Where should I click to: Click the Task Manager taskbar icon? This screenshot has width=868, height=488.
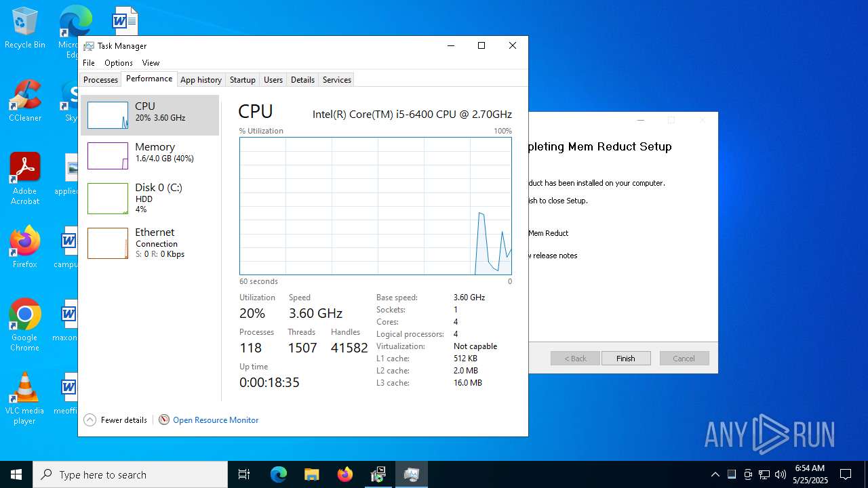click(411, 474)
